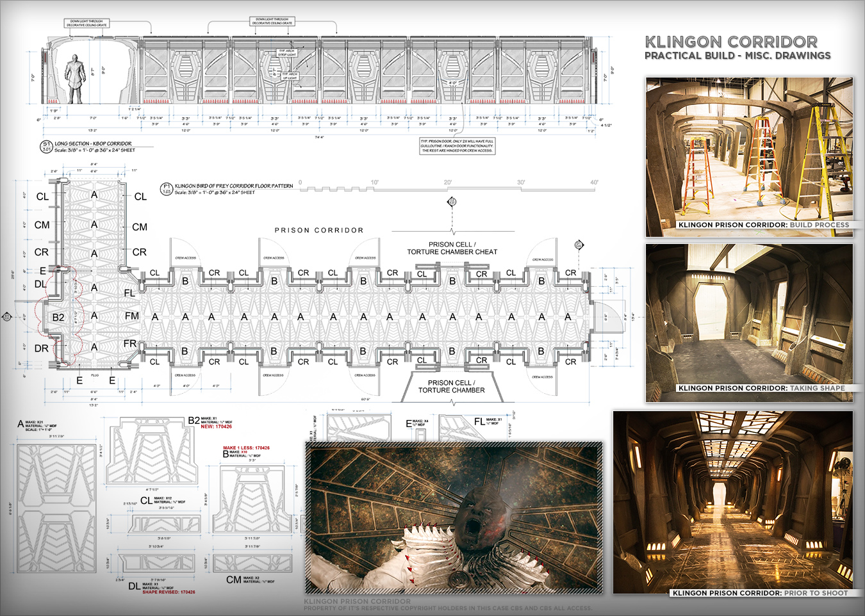This screenshot has height=616, width=865.
Task: Click the left 'DOWN LIGHT THROUGH DECORATIVE CEILING GRATE' callout
Action: tap(86, 23)
